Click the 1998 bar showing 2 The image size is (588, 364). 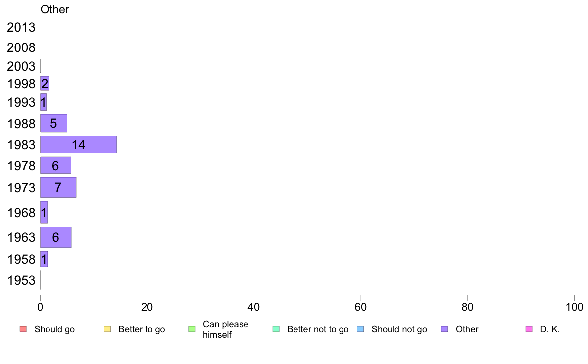pyautogui.click(x=45, y=83)
